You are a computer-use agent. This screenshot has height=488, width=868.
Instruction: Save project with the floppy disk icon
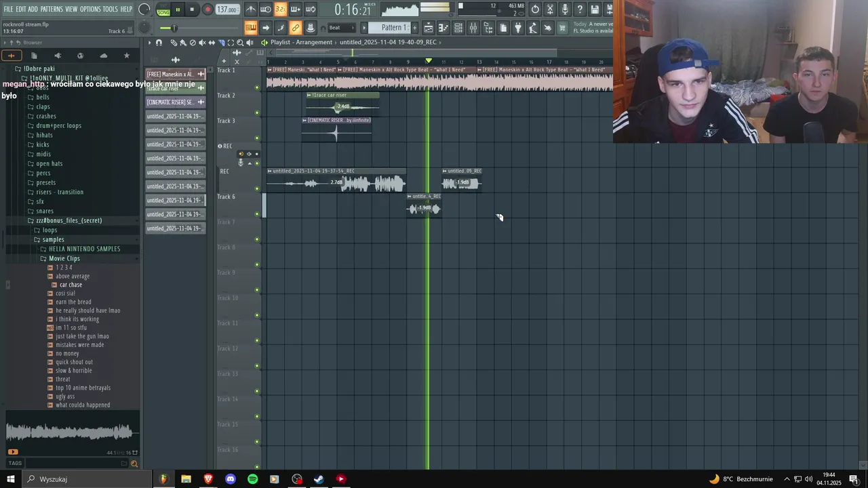coord(595,9)
